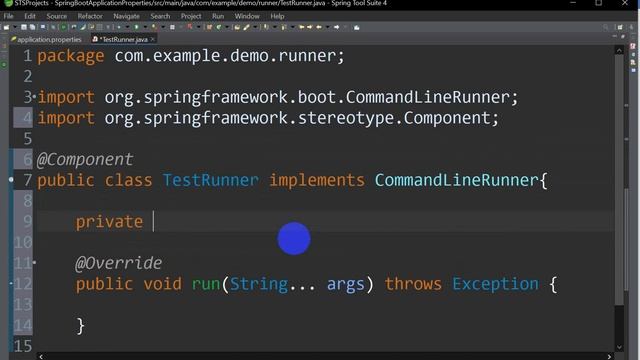Click the override marker beside line 12
Screen dimensions: 640x360
point(11,283)
